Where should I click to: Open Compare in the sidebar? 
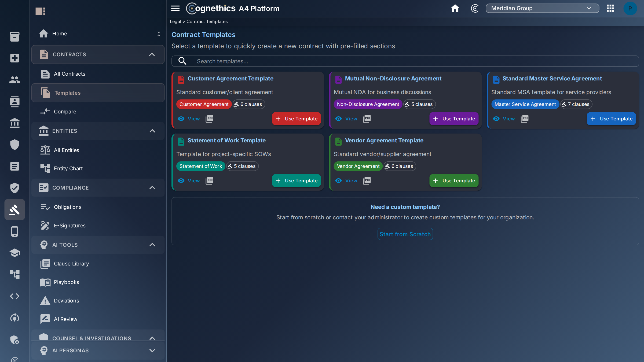98,112
